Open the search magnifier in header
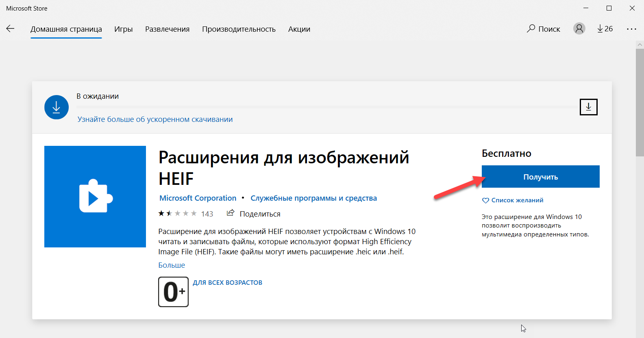The image size is (644, 338). [531, 28]
